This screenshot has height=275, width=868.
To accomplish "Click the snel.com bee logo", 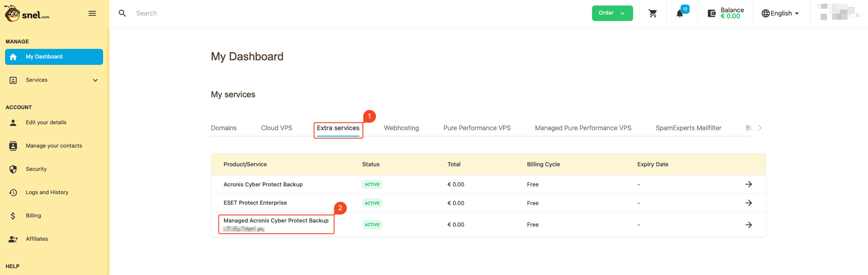I will pyautogui.click(x=27, y=14).
